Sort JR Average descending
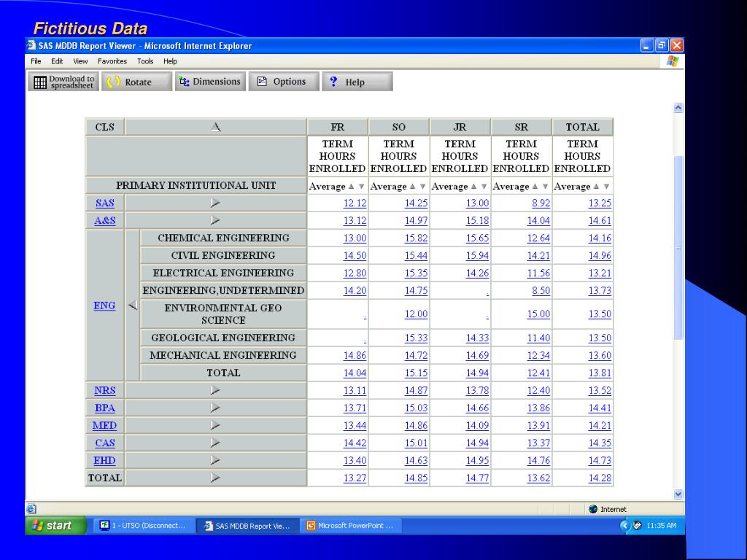The height and width of the screenshot is (560, 747). [x=484, y=187]
